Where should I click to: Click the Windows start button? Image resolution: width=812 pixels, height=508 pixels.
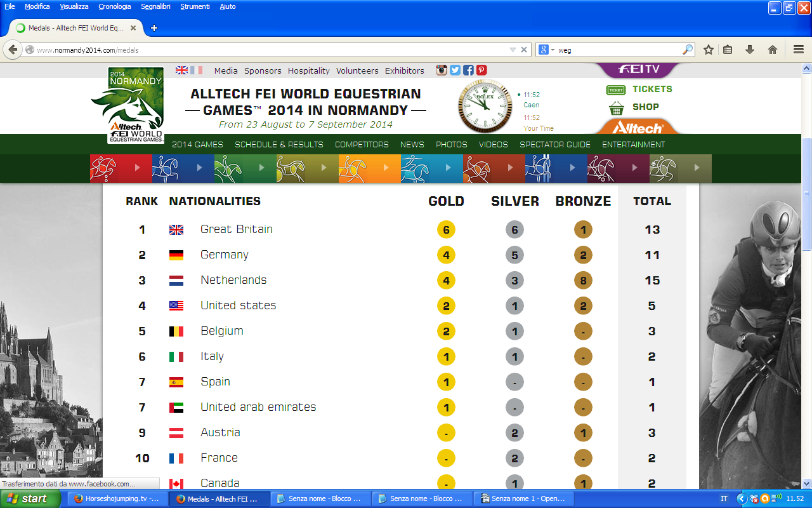[x=30, y=498]
